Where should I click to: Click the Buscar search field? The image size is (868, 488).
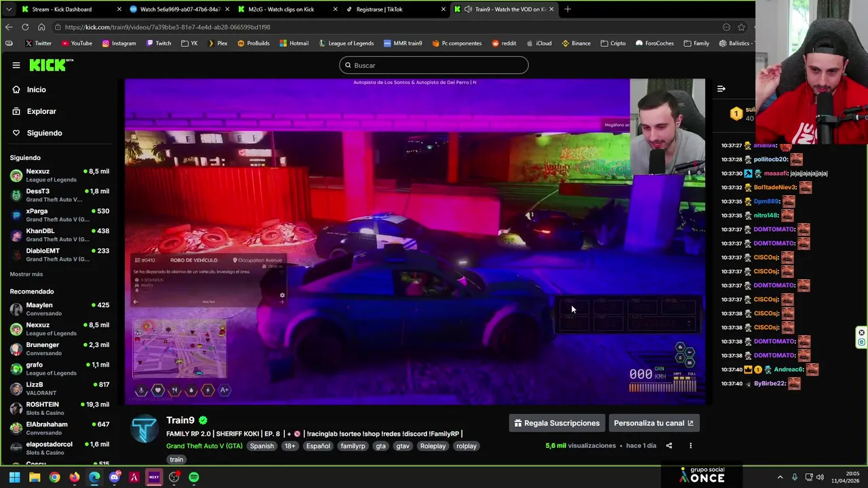point(434,65)
